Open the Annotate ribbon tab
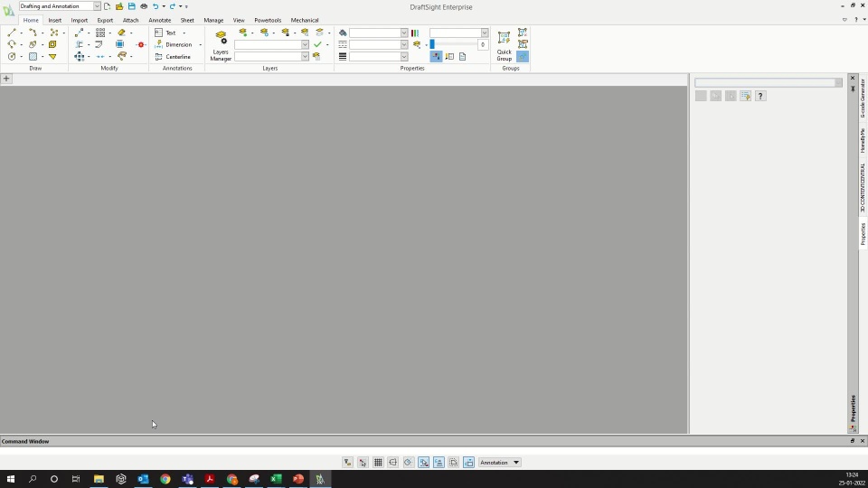 (159, 20)
